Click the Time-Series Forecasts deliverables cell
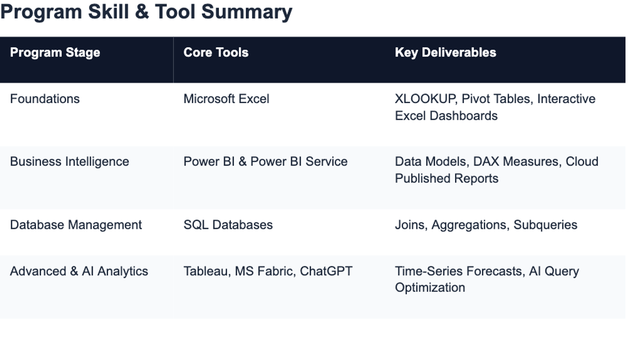This screenshot has height=341, width=644. (505, 287)
